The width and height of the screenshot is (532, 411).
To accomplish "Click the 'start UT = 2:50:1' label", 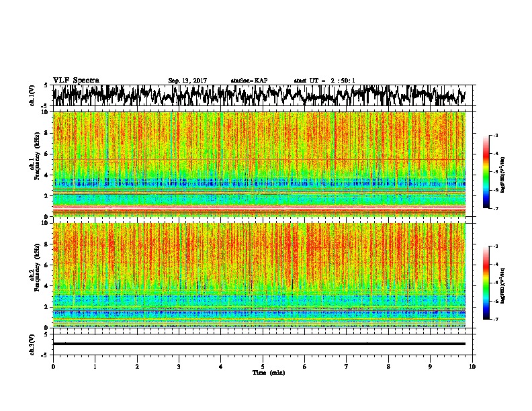I will pyautogui.click(x=324, y=81).
